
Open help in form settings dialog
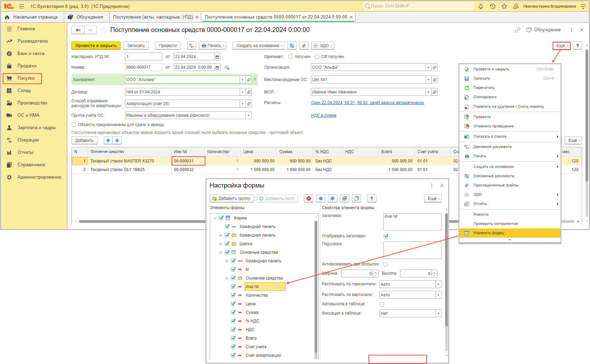(371, 198)
